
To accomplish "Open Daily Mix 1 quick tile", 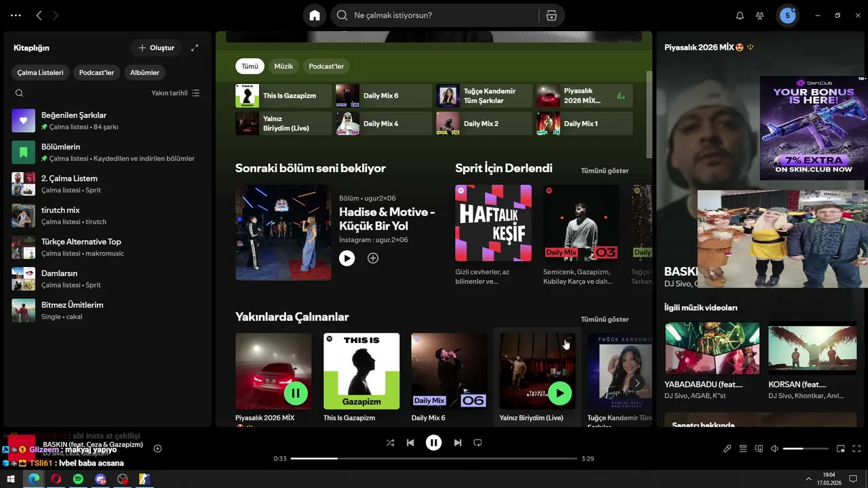I will tap(585, 123).
